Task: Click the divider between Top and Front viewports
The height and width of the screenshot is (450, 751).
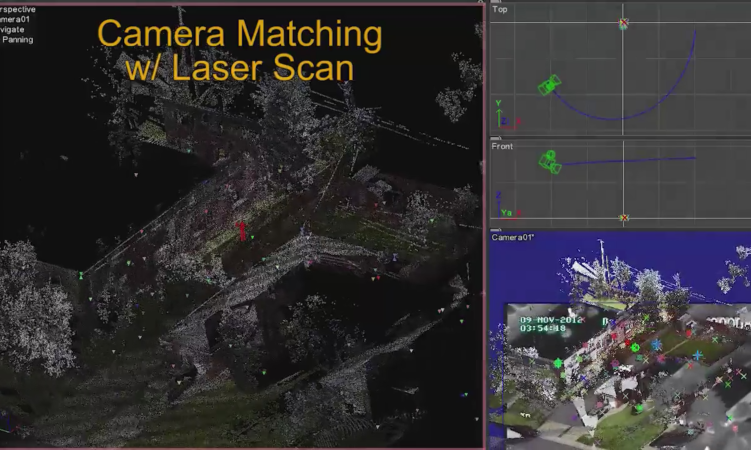Action: tap(620, 138)
